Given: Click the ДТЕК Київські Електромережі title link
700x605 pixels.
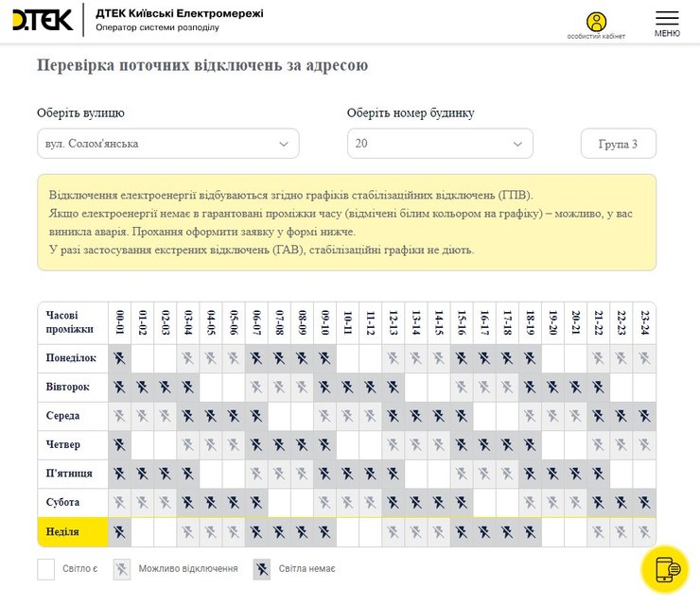Looking at the screenshot, I should click(x=180, y=13).
